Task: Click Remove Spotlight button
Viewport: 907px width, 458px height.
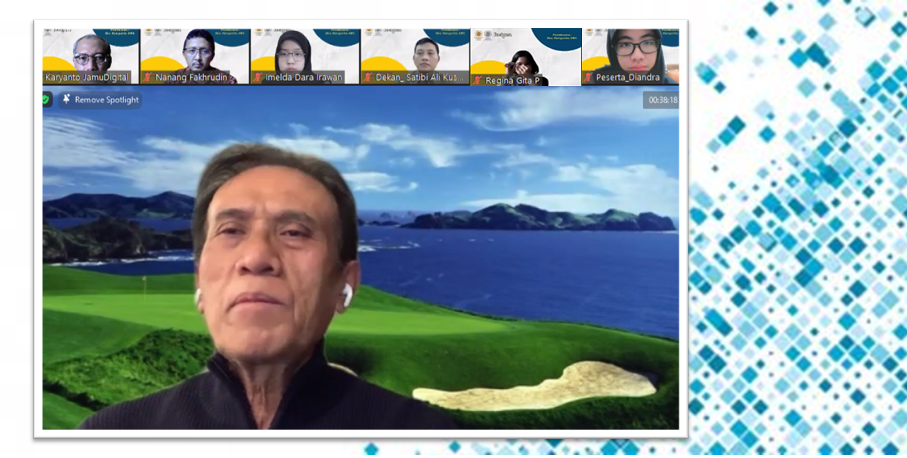Action: pyautogui.click(x=100, y=100)
